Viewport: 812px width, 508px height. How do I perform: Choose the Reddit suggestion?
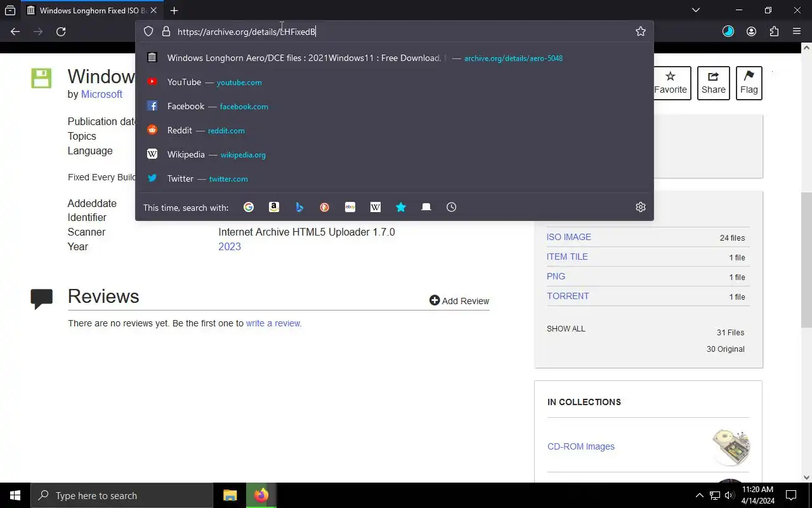coord(395,130)
